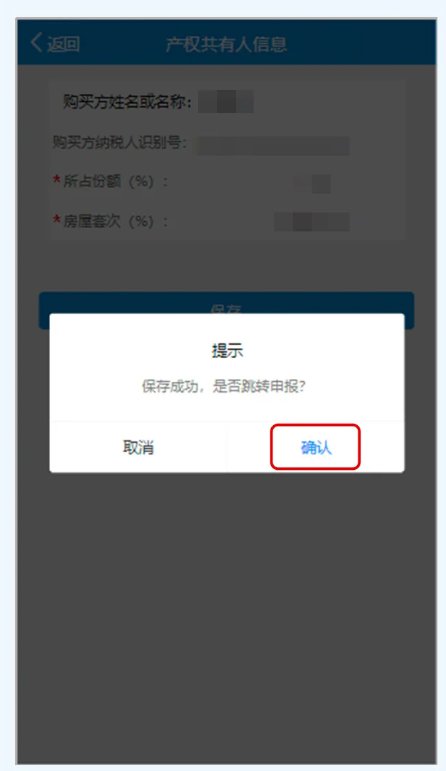Click the 所占份额（%） label
This screenshot has width=446, height=771.
(x=116, y=181)
